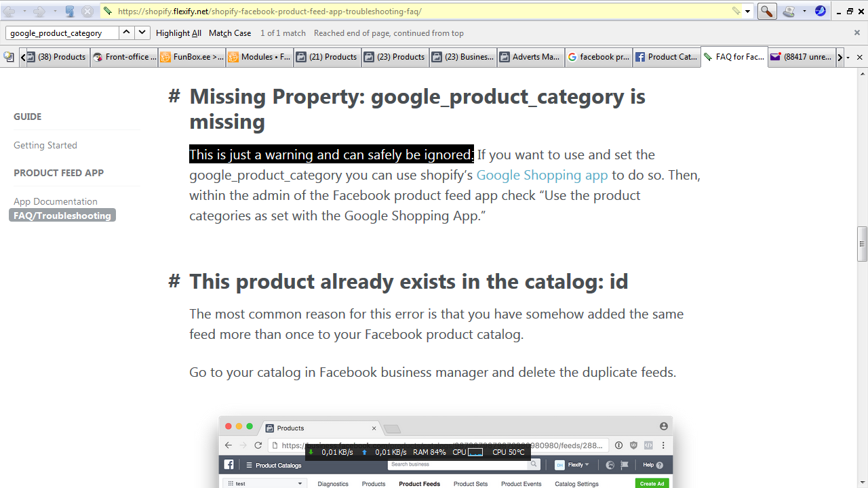Click the CPU usage graph in the overlay

click(475, 452)
